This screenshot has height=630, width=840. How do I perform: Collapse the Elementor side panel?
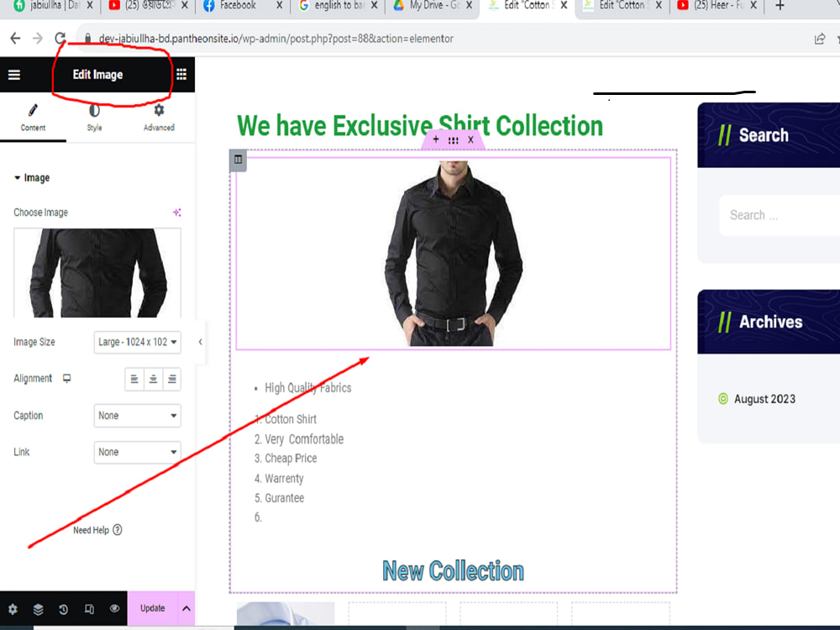point(200,342)
